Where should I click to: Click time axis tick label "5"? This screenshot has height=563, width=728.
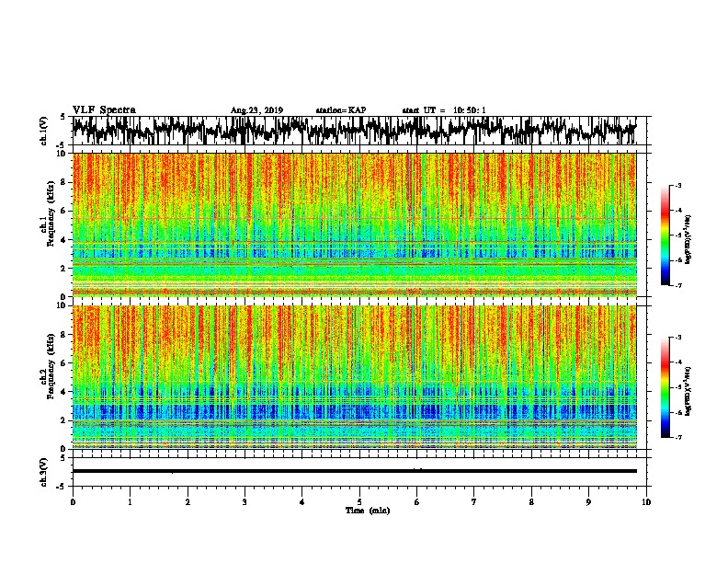click(359, 502)
